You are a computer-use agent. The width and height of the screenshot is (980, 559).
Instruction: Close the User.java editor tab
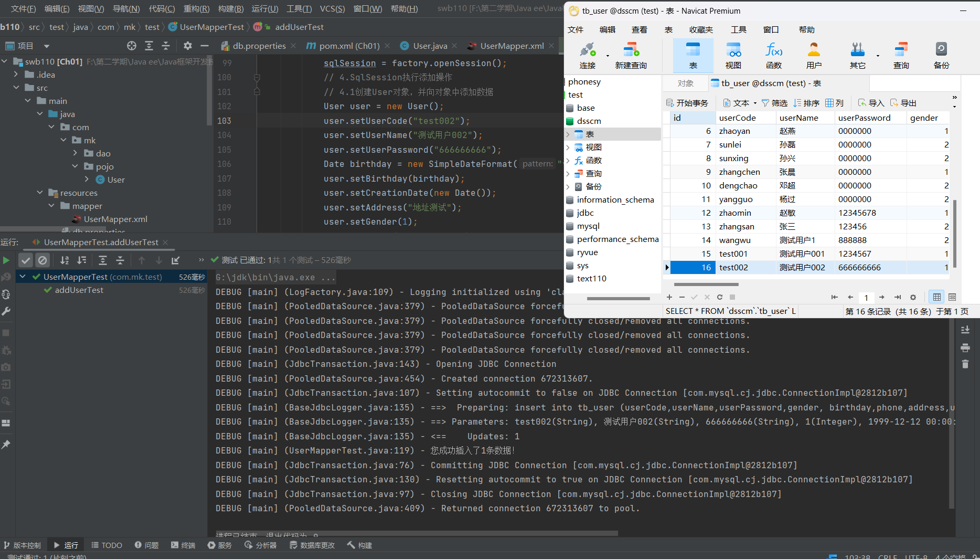pos(454,46)
